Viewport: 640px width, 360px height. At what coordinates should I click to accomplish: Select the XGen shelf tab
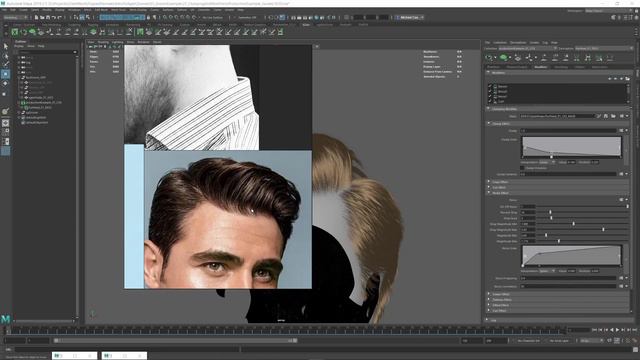click(x=305, y=24)
